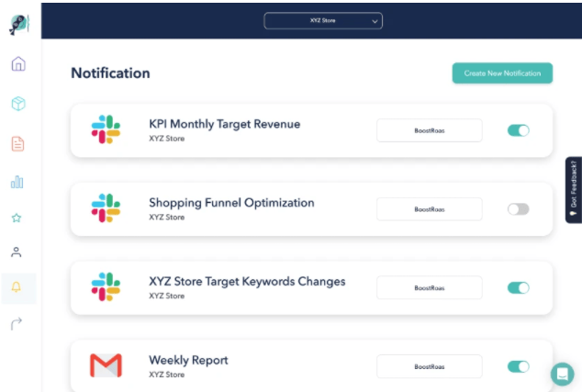582x392 pixels.
Task: Click the home icon in sidebar
Action: pos(17,64)
